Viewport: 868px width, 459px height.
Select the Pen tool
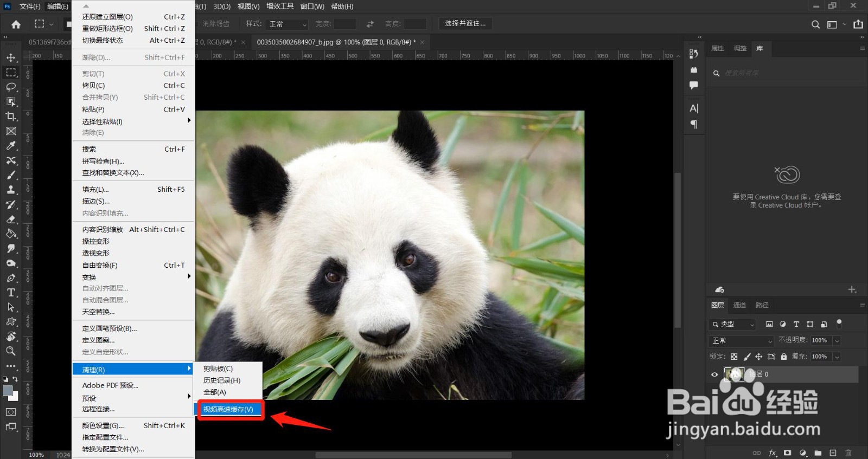[x=11, y=278]
